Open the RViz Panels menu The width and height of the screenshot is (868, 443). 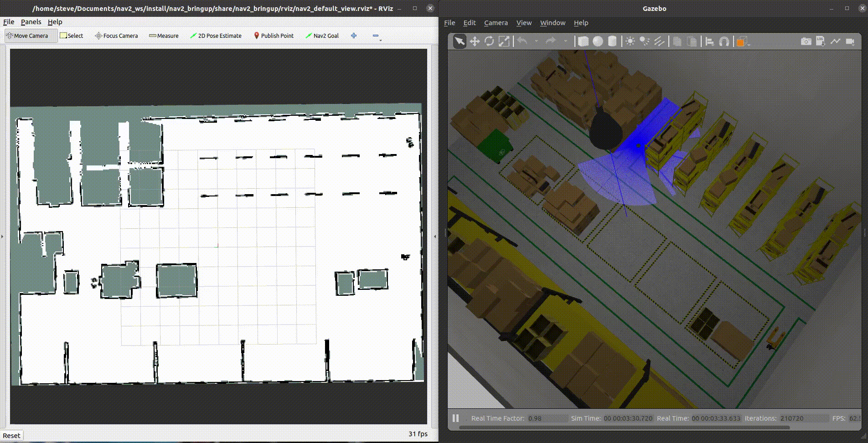coord(31,22)
